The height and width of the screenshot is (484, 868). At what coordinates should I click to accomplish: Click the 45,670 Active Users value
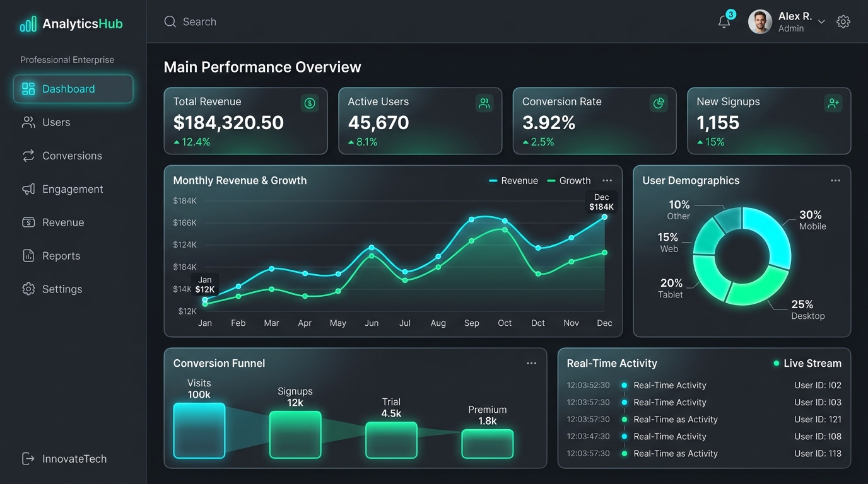378,123
